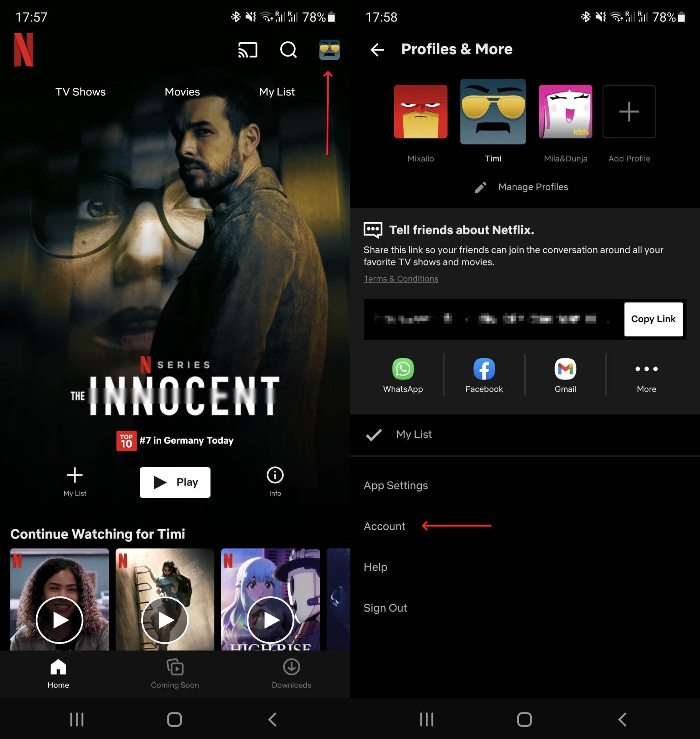Viewport: 700px width, 739px height.
Task: Switch to the Mila&Dunja profile
Action: [565, 112]
